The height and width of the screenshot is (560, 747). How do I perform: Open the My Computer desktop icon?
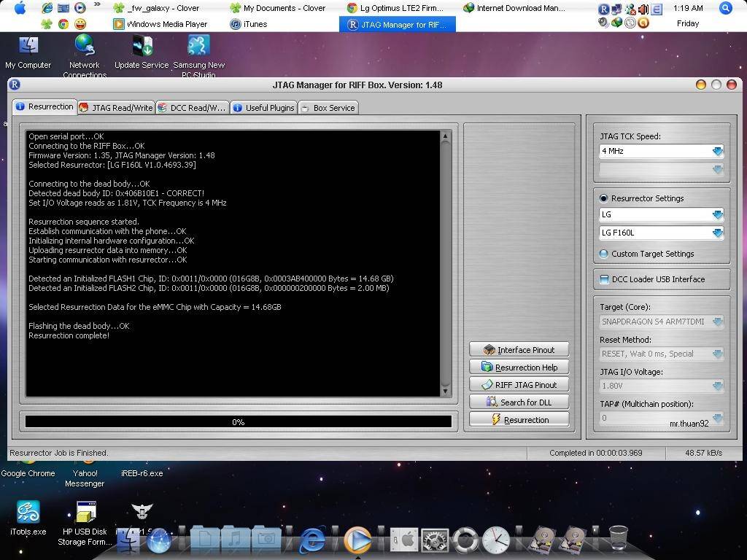tap(28, 52)
